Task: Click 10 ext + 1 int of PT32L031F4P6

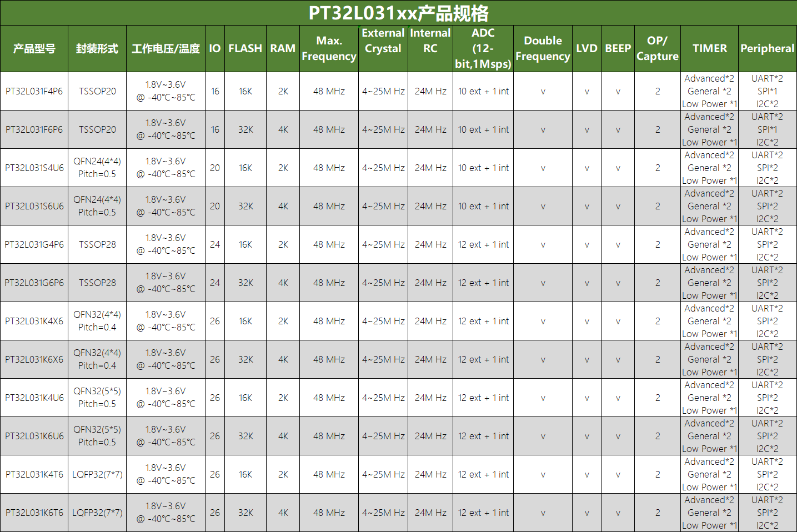Action: point(483,91)
